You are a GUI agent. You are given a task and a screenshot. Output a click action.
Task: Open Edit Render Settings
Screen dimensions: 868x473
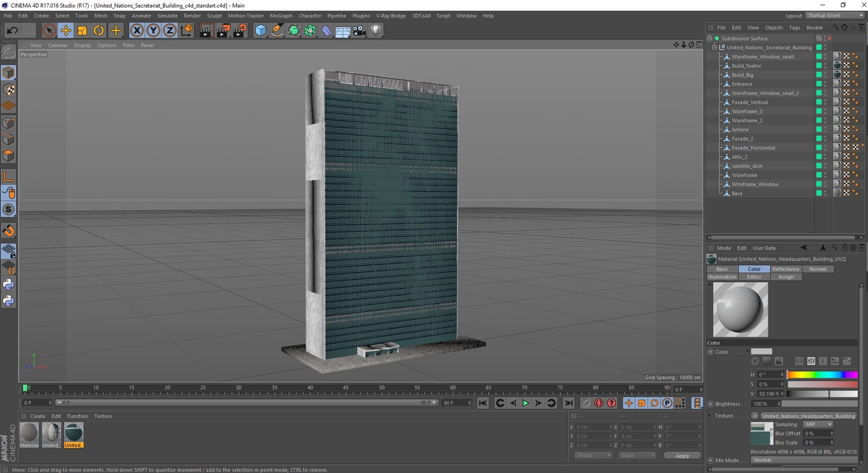pyautogui.click(x=240, y=30)
